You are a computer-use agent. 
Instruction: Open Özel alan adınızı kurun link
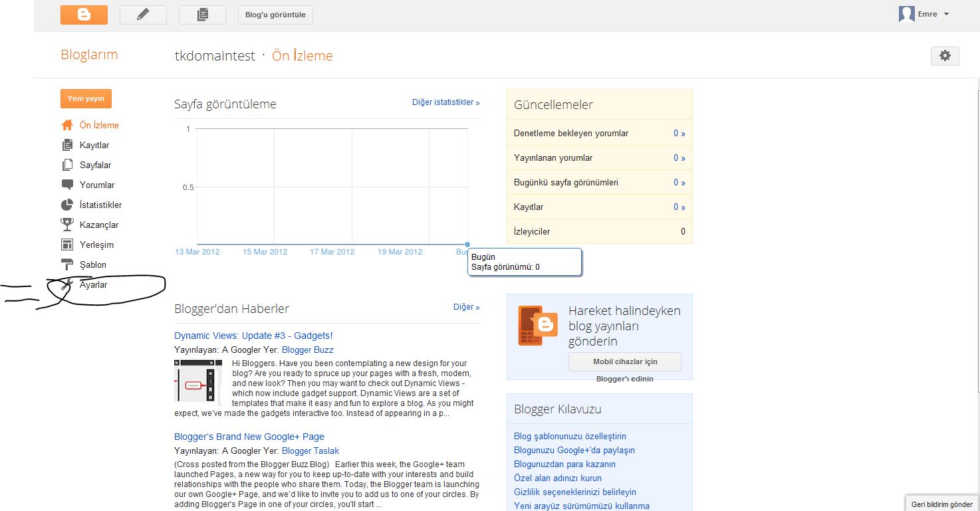pyautogui.click(x=558, y=478)
